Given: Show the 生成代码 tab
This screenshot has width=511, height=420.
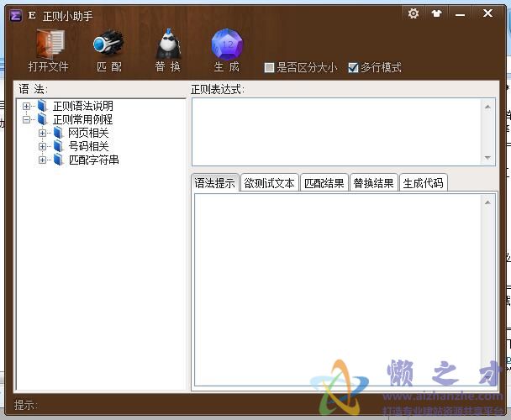Looking at the screenshot, I should pyautogui.click(x=423, y=183).
